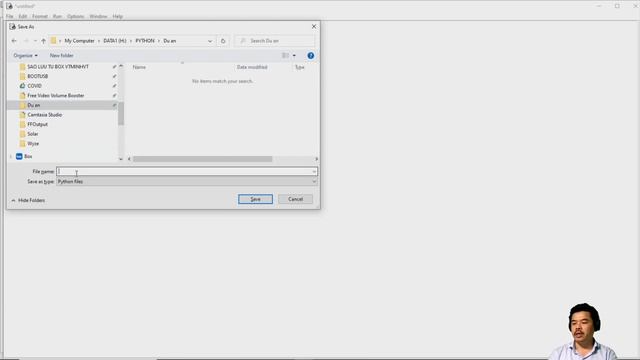Open the Edit menu in IDLE window

coord(23,16)
